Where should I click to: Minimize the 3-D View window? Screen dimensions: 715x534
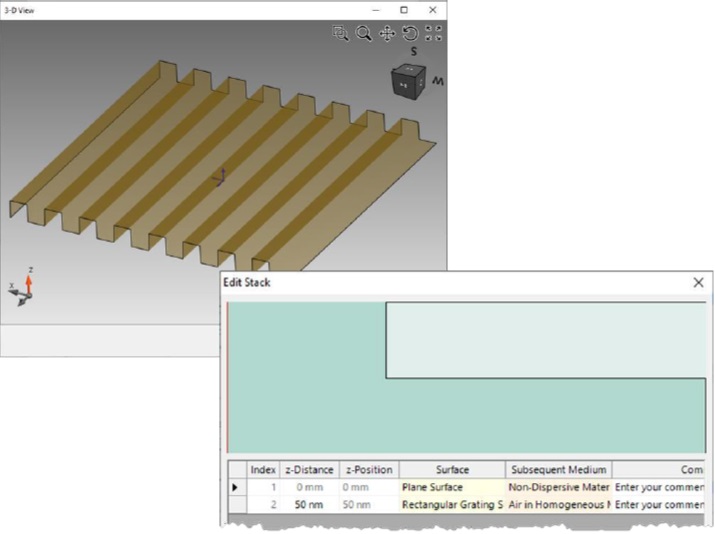coord(376,10)
